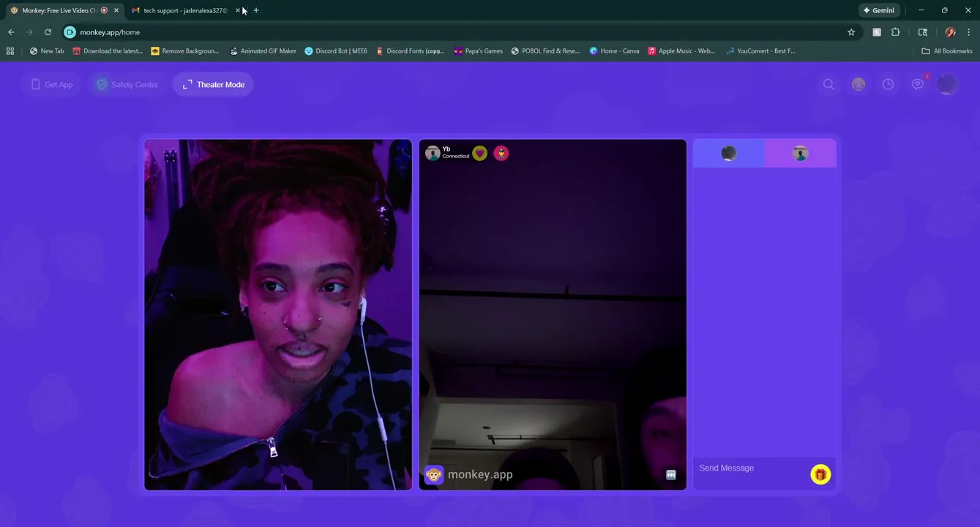Open the extension icon left of puzzle piece

click(x=877, y=32)
